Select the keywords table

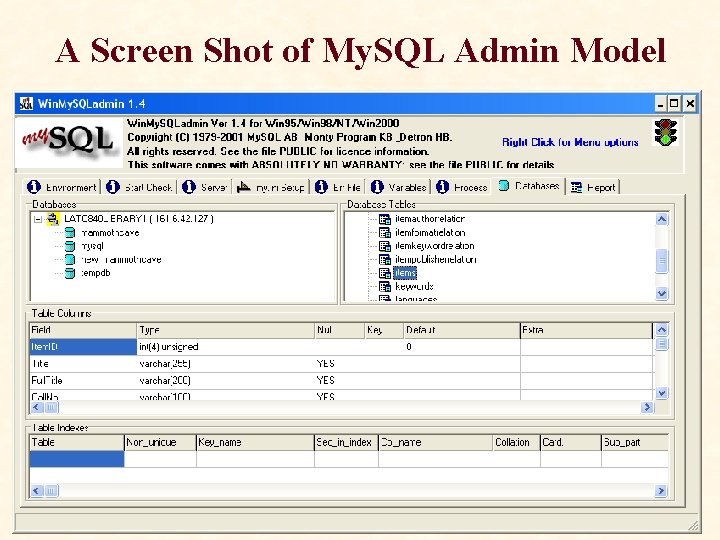coord(414,287)
